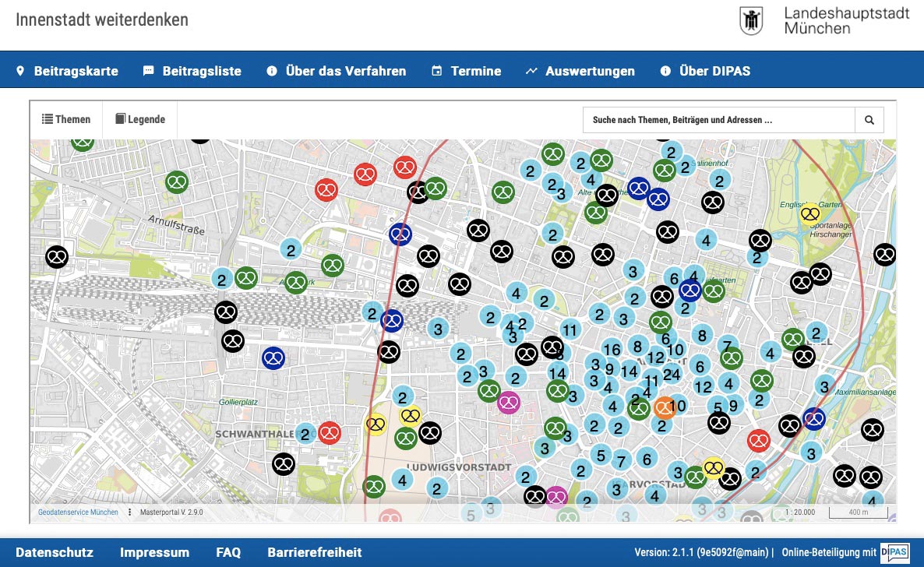Screen dimensions: 924x567
Task: Focus the address and topic search field
Action: tap(718, 120)
